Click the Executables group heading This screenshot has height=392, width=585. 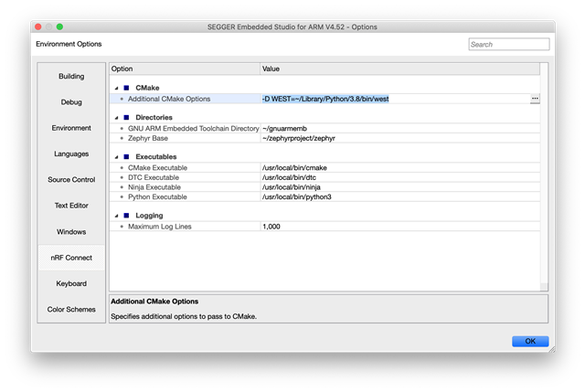pyautogui.click(x=156, y=156)
